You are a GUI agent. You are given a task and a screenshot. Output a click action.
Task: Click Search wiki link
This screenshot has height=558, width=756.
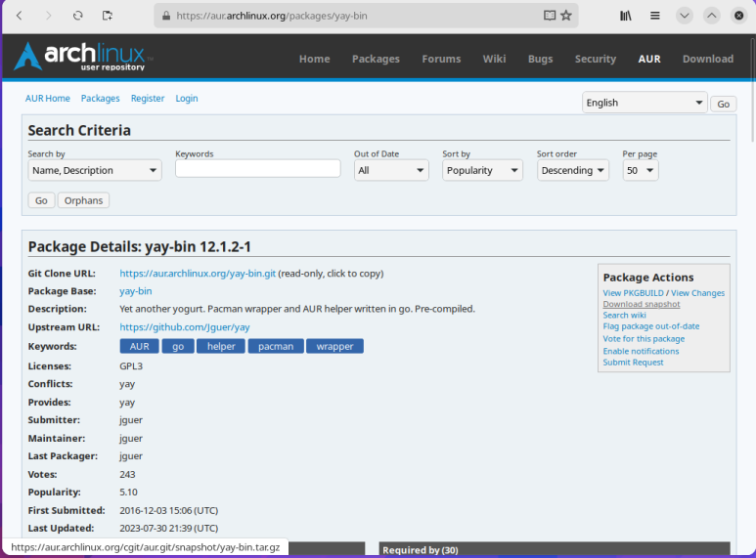(624, 315)
